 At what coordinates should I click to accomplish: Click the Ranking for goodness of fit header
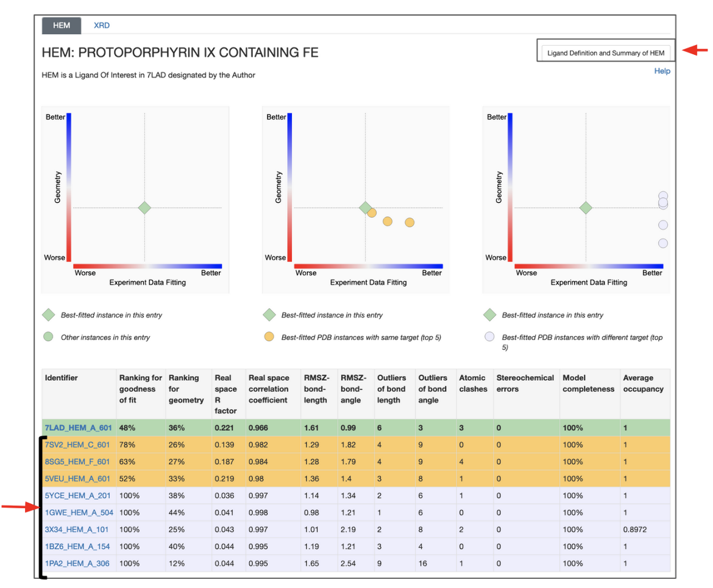point(140,389)
